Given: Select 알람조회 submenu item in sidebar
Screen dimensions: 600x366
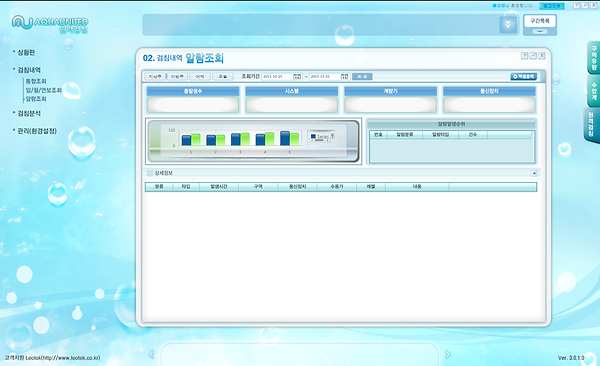Looking at the screenshot, I should (x=36, y=99).
